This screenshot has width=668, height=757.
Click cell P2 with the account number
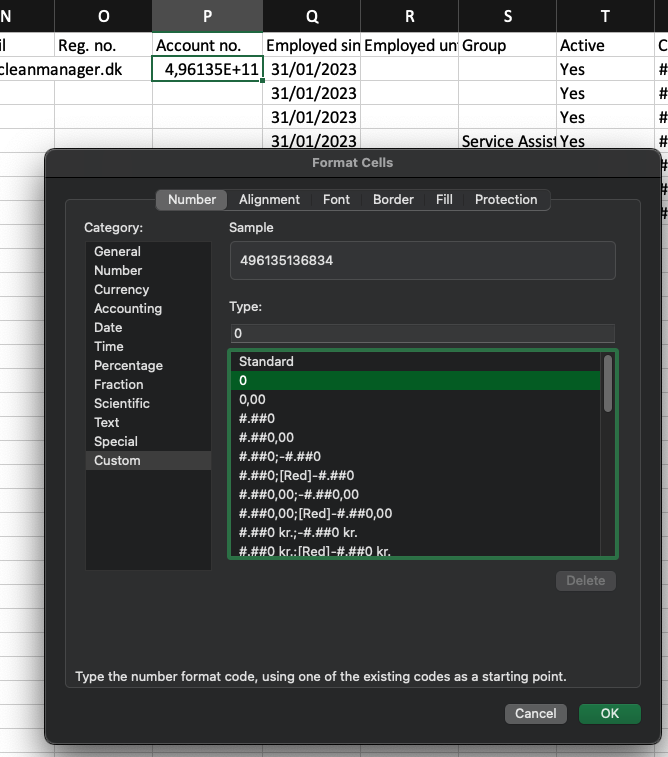pos(207,69)
